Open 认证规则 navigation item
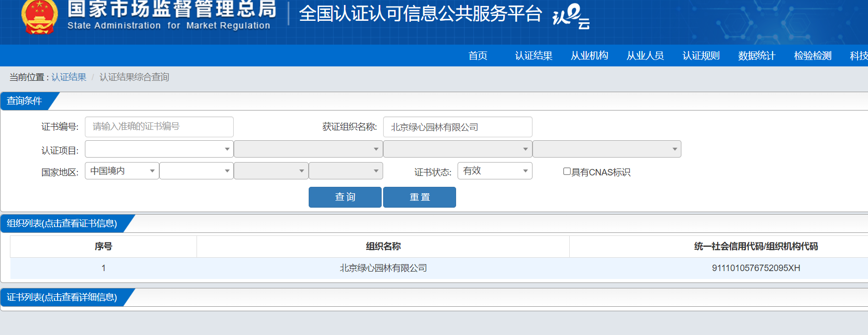 (701, 56)
